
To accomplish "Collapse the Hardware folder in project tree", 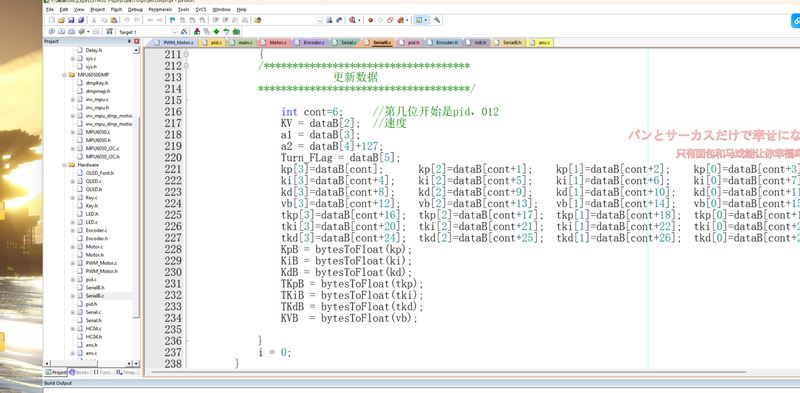I will click(65, 165).
